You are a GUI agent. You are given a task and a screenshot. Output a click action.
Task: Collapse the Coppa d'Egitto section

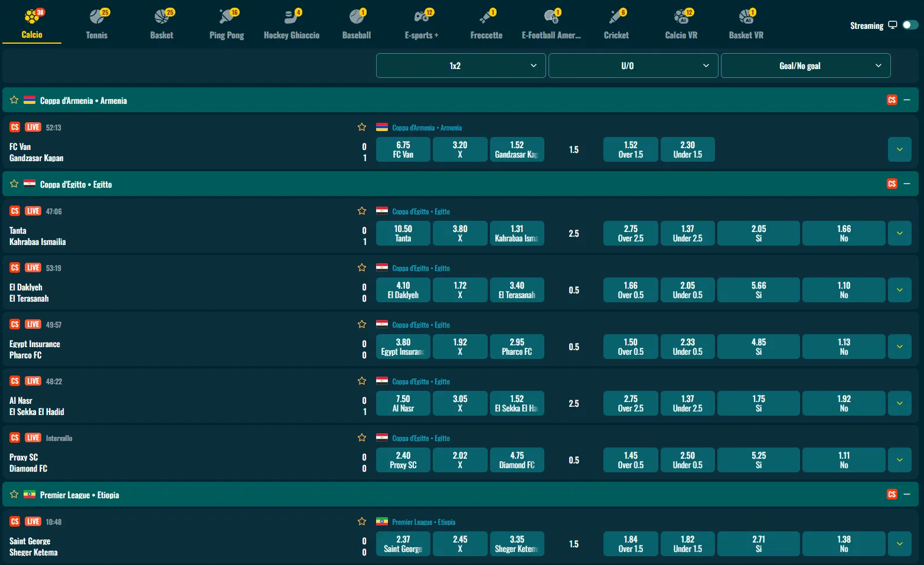907,184
